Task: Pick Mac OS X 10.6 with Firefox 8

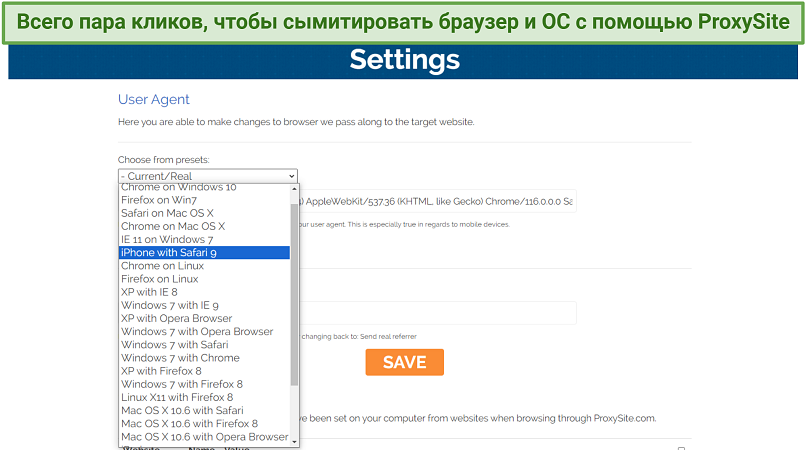Action: click(x=205, y=424)
